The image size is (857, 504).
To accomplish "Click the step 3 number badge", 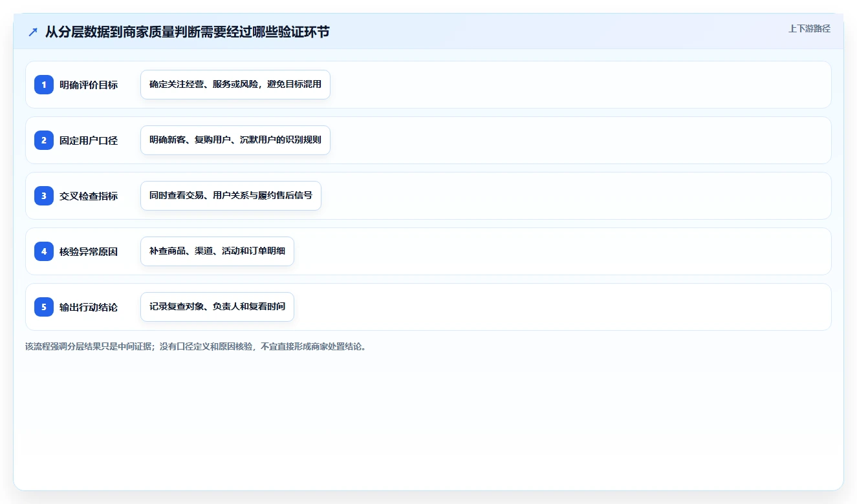I will pos(44,196).
